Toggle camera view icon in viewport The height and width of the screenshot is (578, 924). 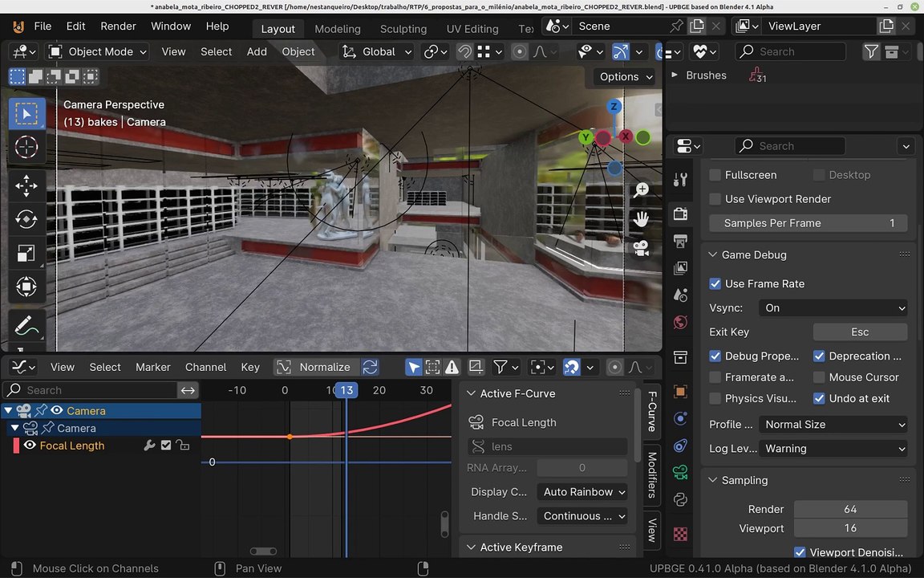tap(641, 248)
